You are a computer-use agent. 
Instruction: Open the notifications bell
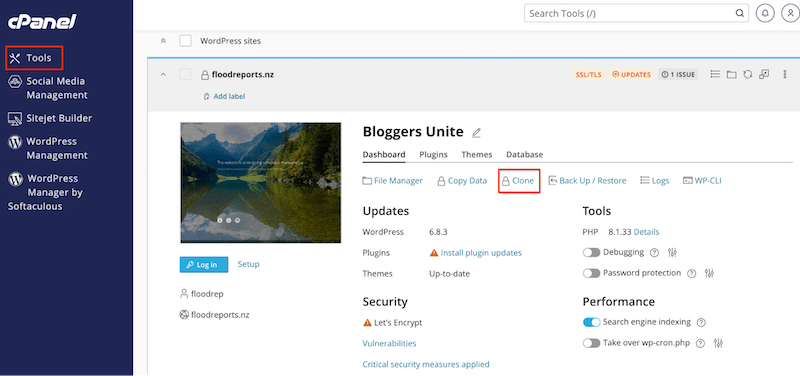tap(764, 14)
